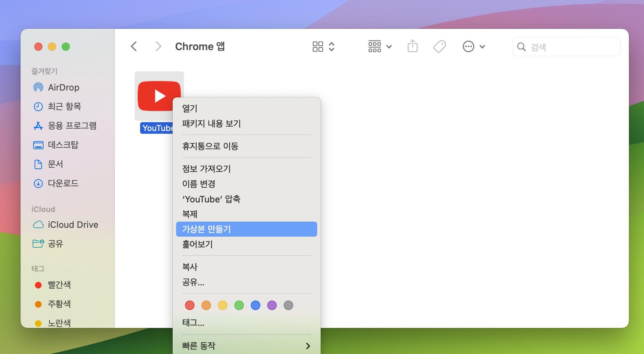
Task: Select the YouTube app icon thumbnail
Action: 159,96
